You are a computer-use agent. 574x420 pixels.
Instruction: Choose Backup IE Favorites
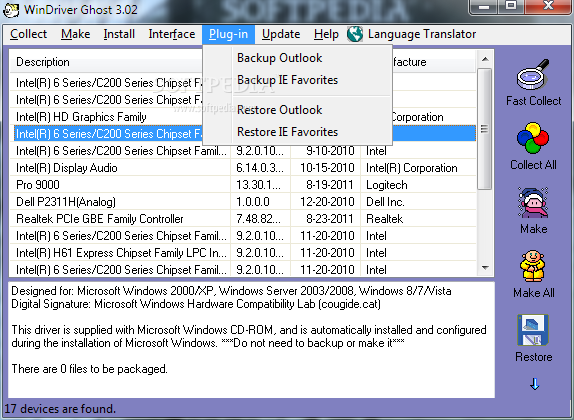click(297, 80)
